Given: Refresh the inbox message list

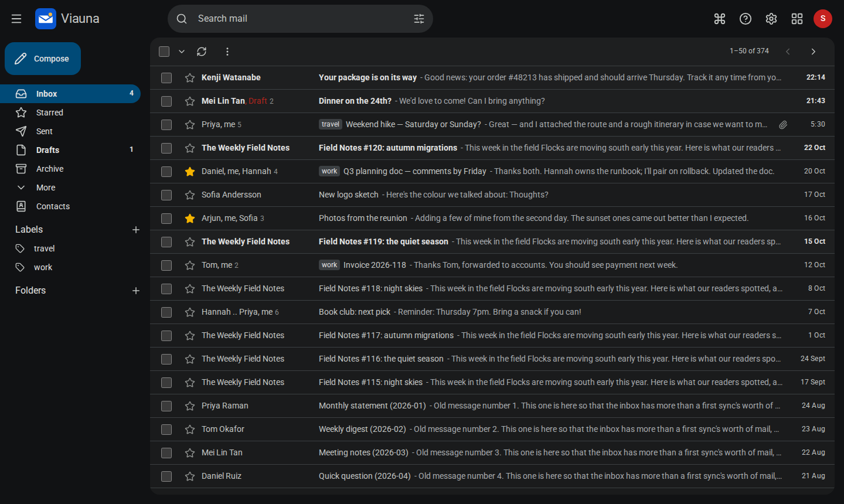Looking at the screenshot, I should [x=202, y=52].
